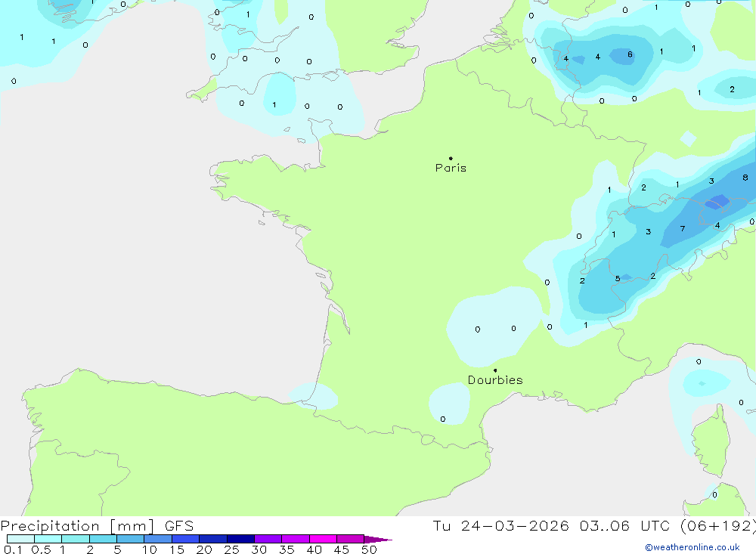Screen dimensions: 756x554
Task: Select the lightest 0.1 mm legend swatch
Action: (20, 539)
